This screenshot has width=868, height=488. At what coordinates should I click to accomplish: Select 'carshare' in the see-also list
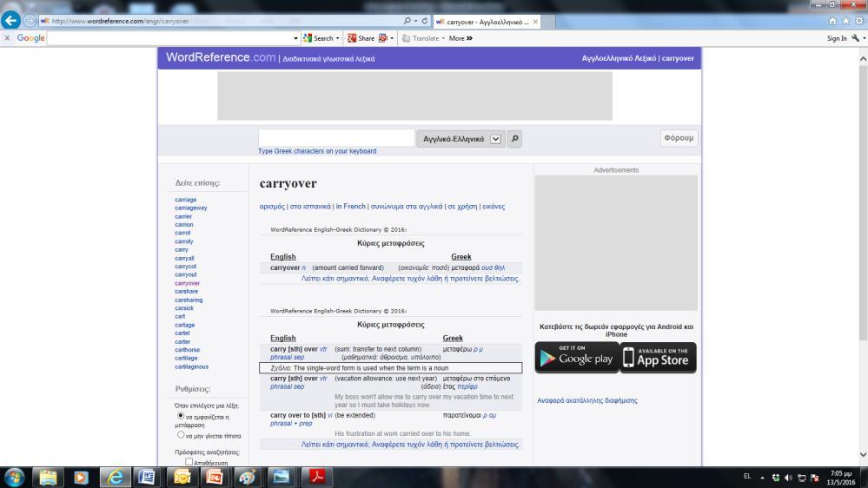187,292
